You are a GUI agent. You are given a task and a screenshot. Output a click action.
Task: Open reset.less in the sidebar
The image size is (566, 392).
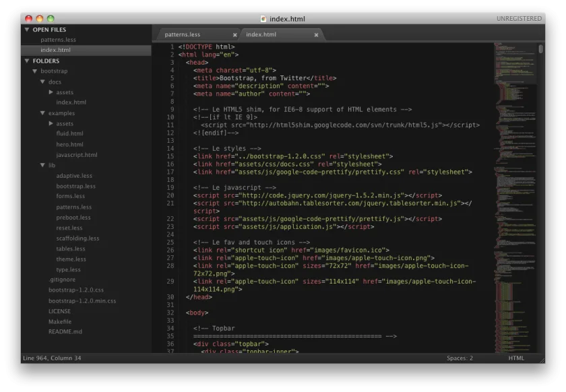(69, 228)
